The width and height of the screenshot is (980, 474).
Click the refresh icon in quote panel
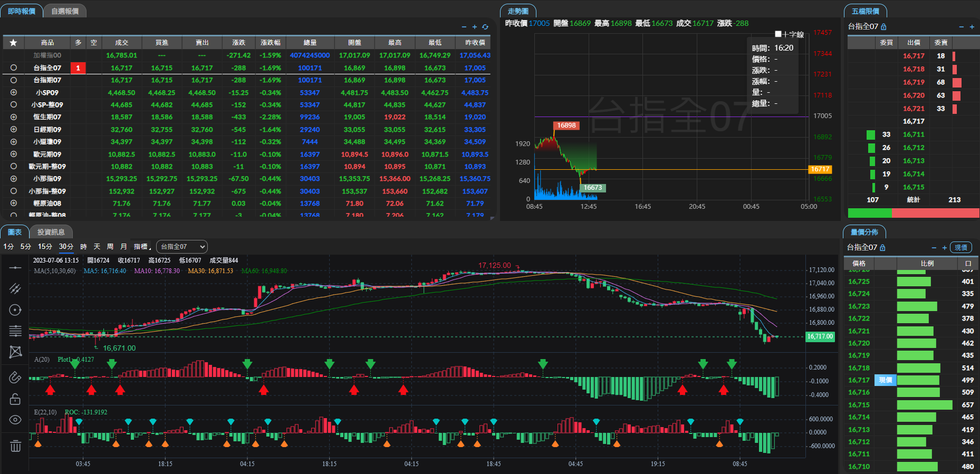click(x=485, y=27)
